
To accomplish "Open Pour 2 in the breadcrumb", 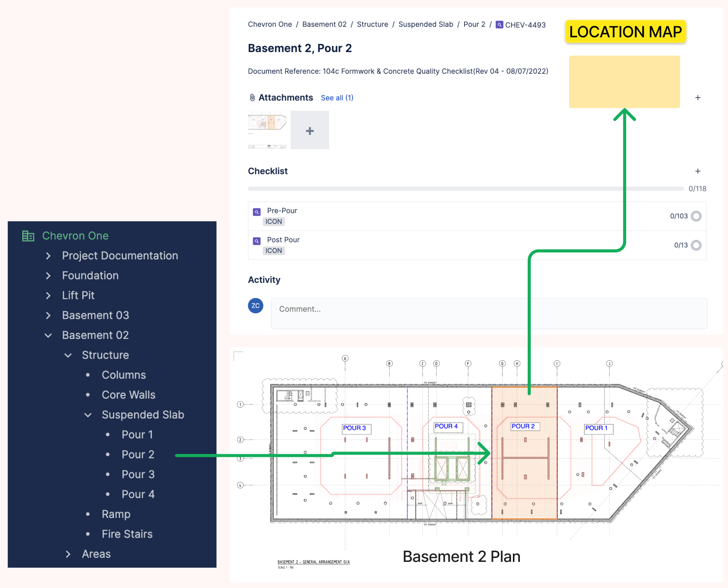I will coord(474,24).
